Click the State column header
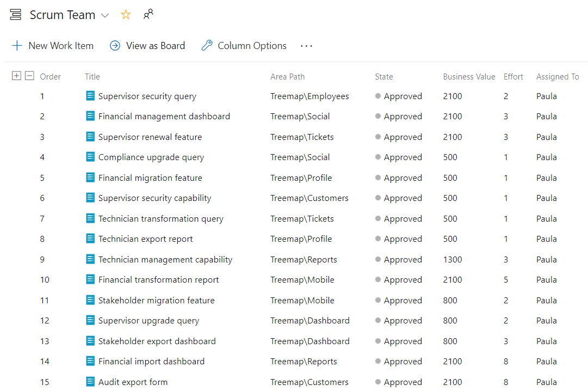The image size is (588, 391). point(383,77)
